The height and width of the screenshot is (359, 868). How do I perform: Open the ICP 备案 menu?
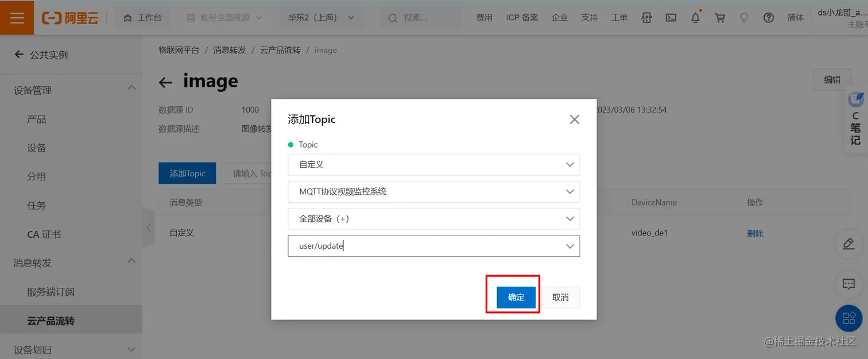tap(522, 18)
